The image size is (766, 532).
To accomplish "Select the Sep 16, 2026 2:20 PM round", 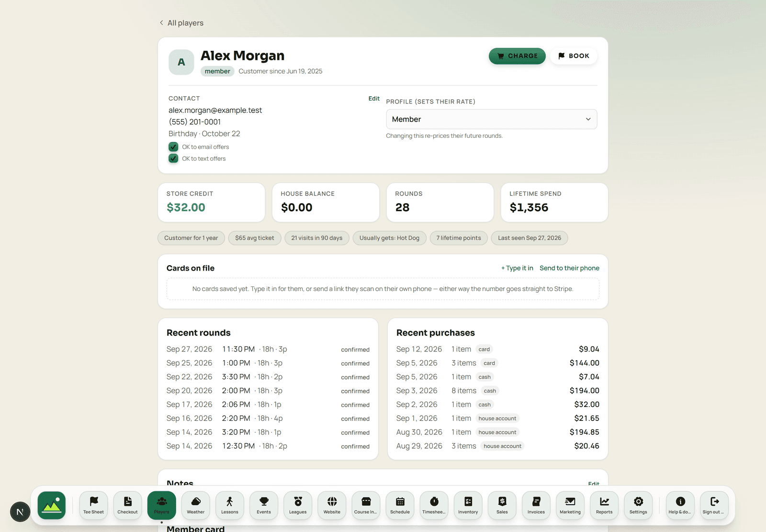I will [x=268, y=419].
